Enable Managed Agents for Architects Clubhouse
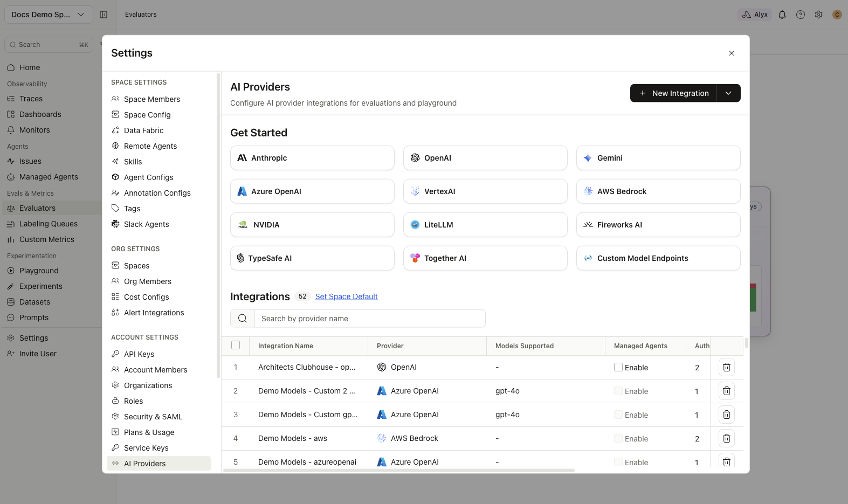 618,367
